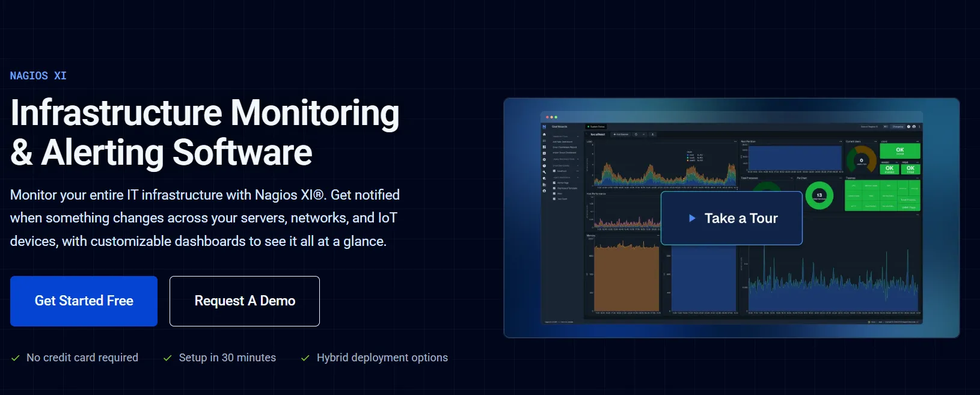Click the checkmark beside Setup in 30 minutes
Image resolution: width=980 pixels, height=395 pixels.
coord(168,358)
